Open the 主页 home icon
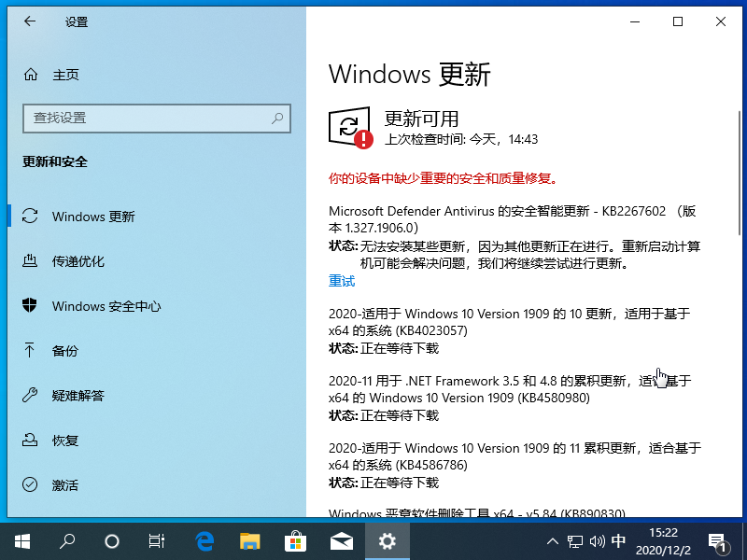 [x=31, y=75]
